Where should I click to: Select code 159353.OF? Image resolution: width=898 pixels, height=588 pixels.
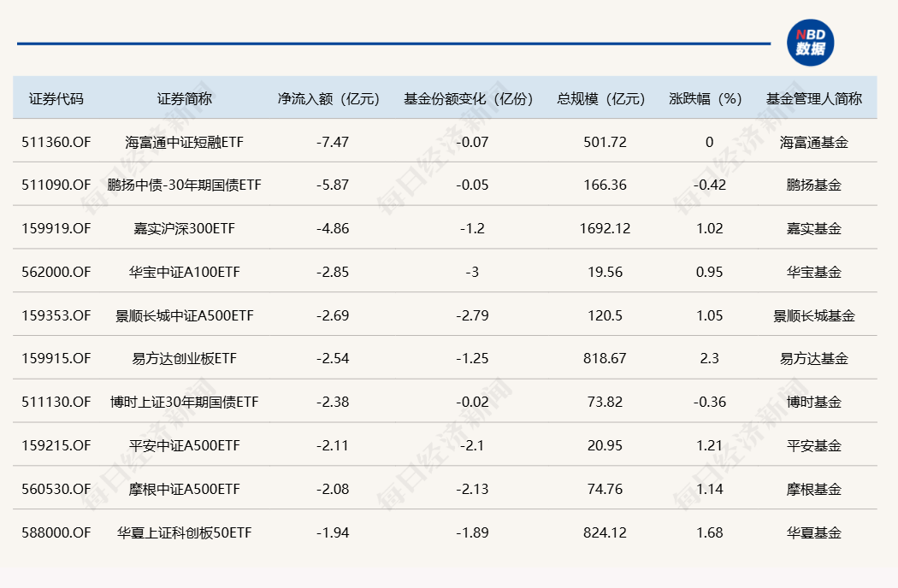pos(56,315)
